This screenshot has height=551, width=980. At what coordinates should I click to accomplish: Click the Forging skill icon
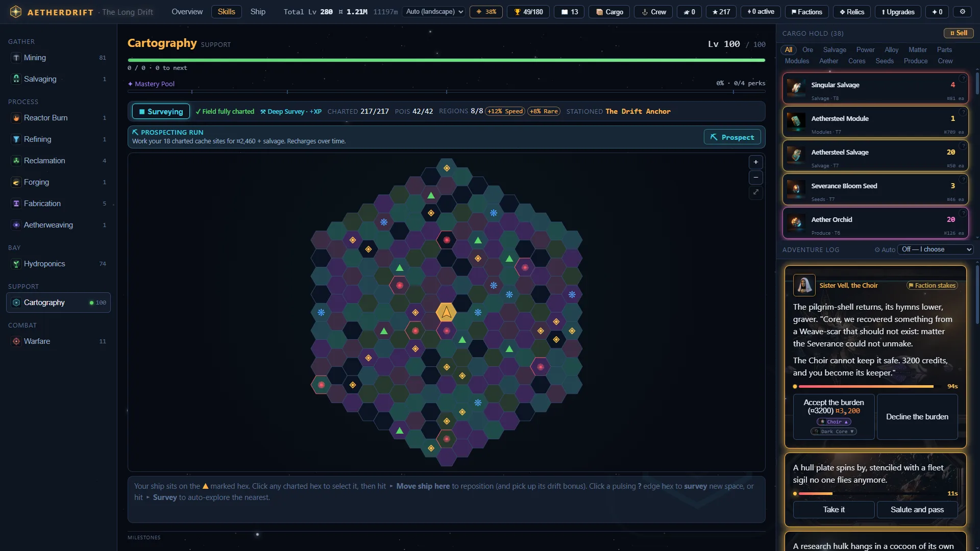click(x=16, y=182)
